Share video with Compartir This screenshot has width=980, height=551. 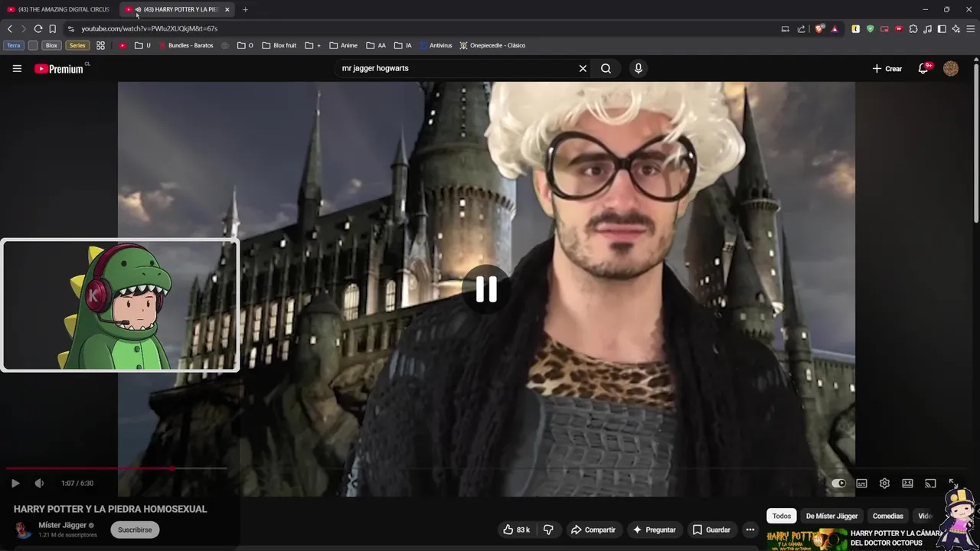click(593, 530)
